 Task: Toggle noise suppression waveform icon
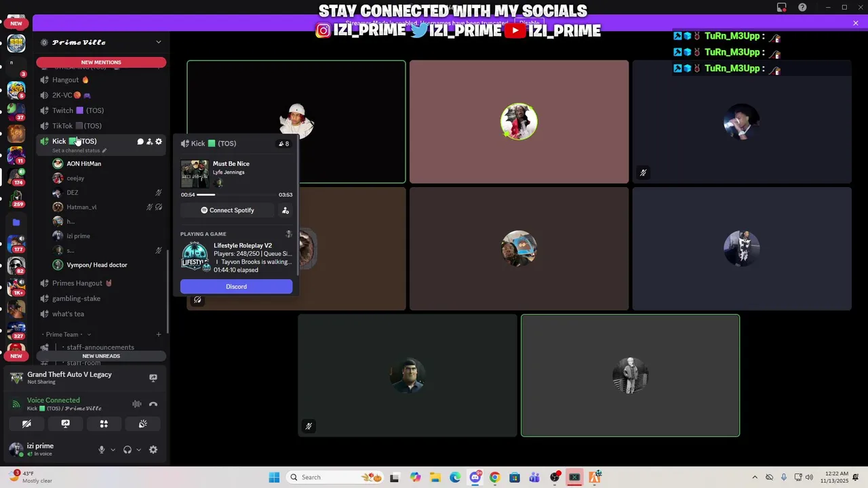click(x=137, y=404)
